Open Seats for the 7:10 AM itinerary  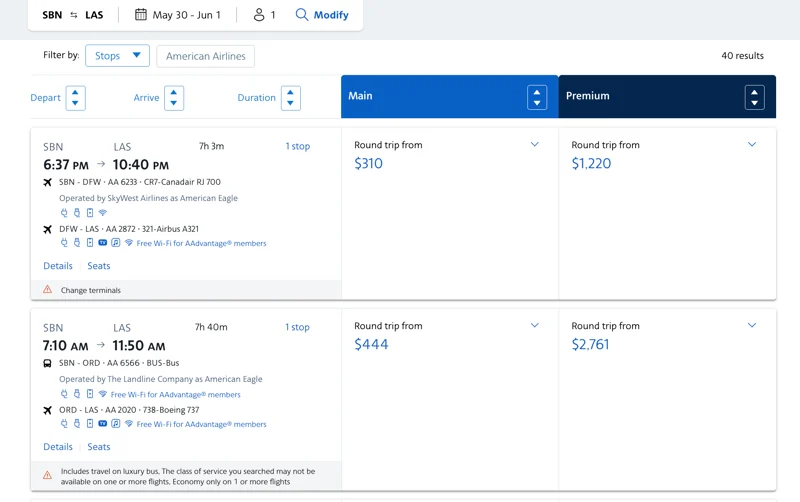[x=99, y=447]
